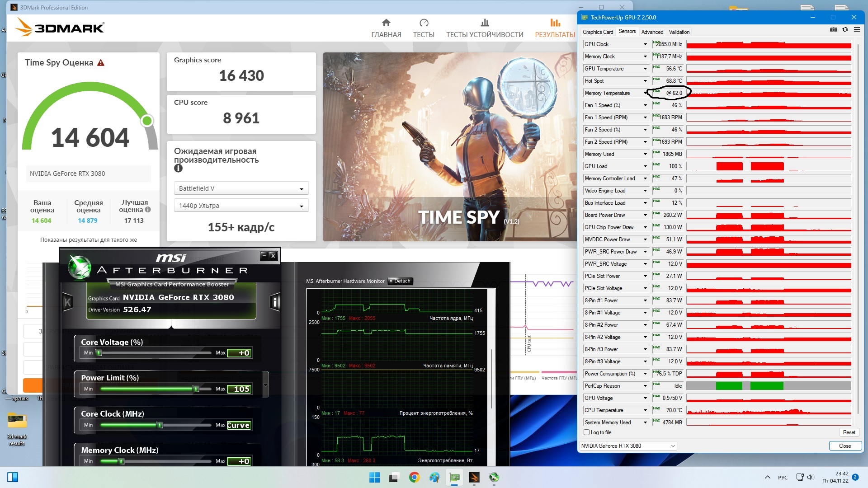Click Time Spy warning triangle icon

tap(101, 63)
